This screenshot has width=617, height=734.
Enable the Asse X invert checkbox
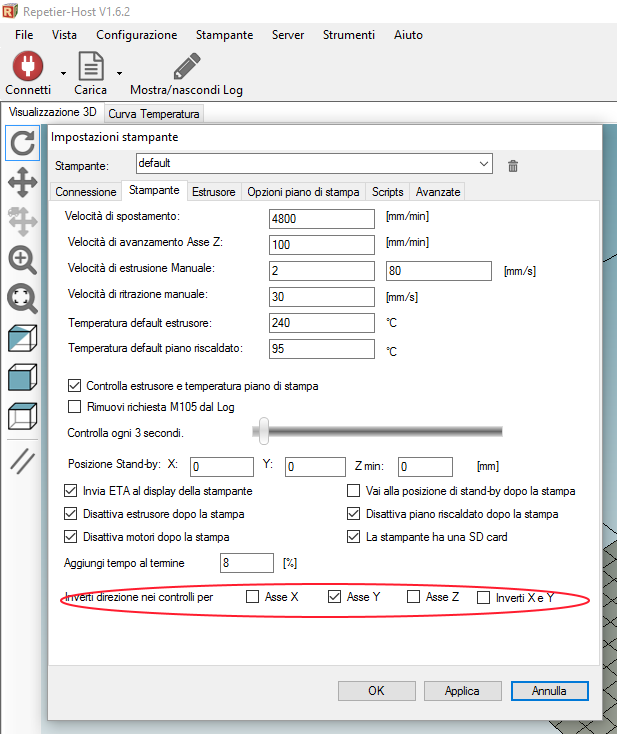252,597
